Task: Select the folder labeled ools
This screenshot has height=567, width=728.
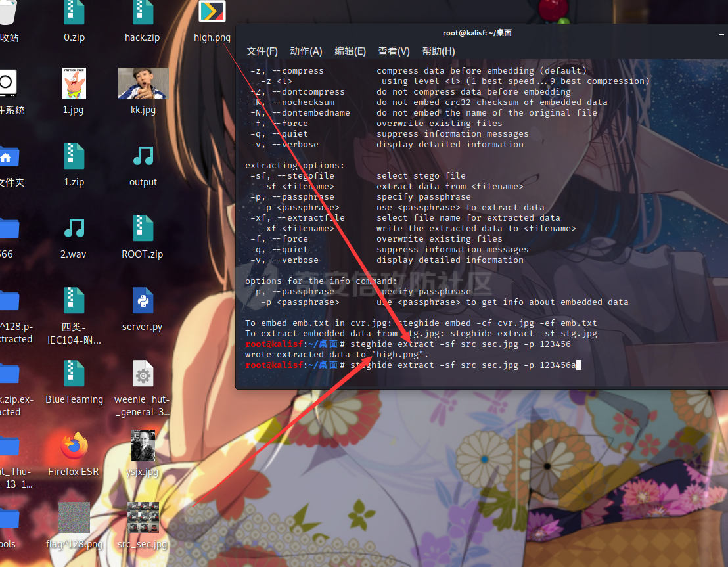Action: [x=9, y=518]
